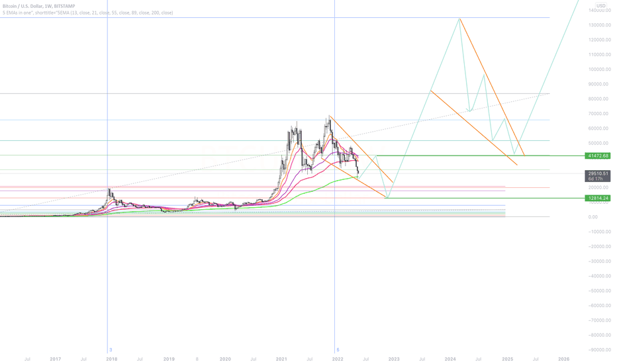617x364 pixels.
Task: Select timeline marker 3 near 2018
Action: [111, 350]
